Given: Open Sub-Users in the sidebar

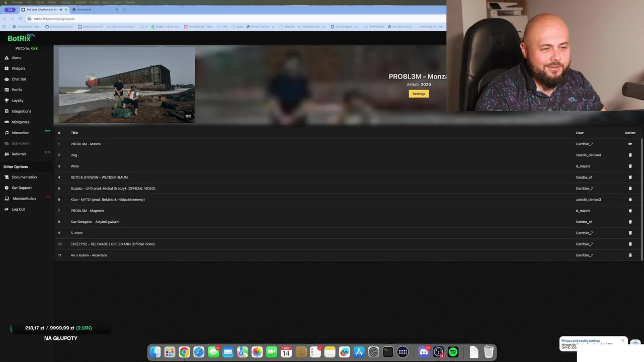Looking at the screenshot, I should tap(20, 143).
